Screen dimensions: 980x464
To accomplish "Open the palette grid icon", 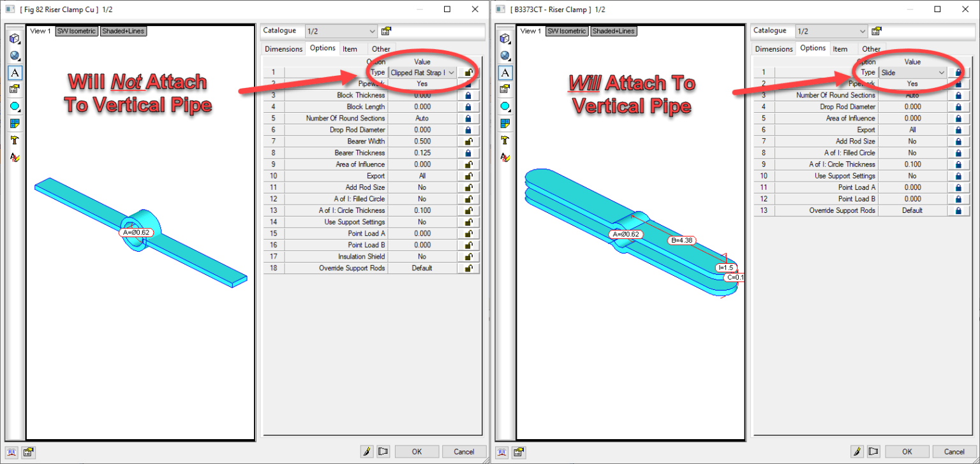I will point(14,123).
